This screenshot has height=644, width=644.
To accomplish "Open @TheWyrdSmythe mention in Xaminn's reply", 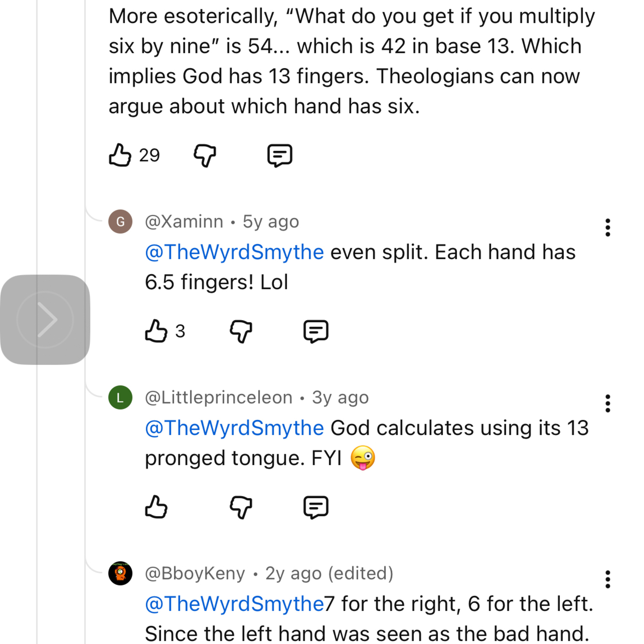I will point(234,252).
